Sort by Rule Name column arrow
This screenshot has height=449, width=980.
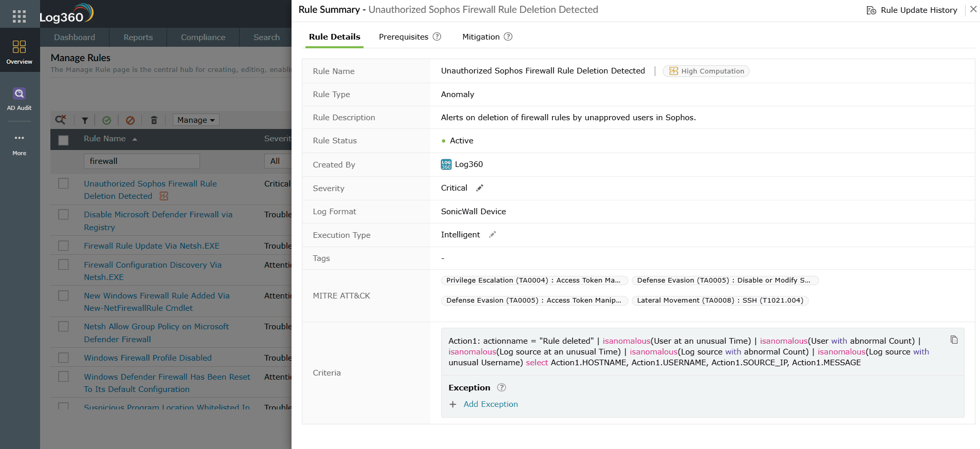coord(135,139)
